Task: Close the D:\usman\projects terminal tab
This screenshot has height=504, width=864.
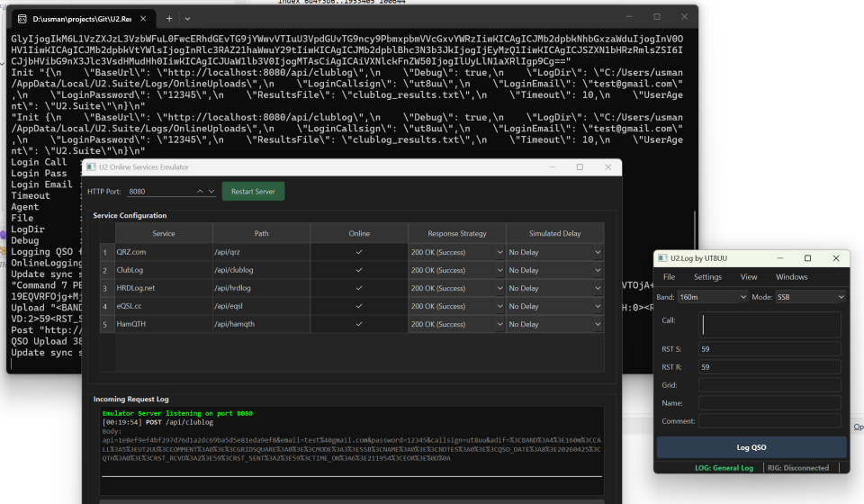Action: [x=143, y=19]
